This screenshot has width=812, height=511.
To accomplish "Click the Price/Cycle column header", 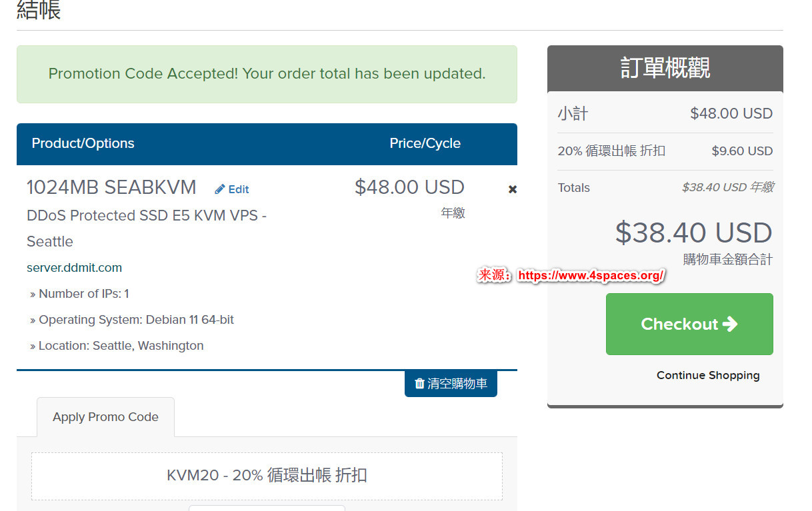I will coord(425,143).
